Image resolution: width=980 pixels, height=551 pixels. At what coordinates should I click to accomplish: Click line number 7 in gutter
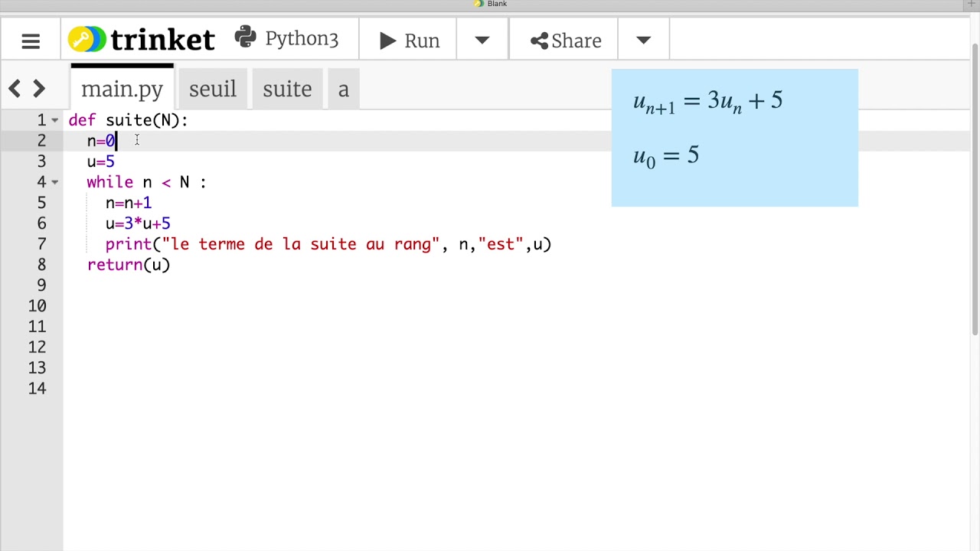41,244
